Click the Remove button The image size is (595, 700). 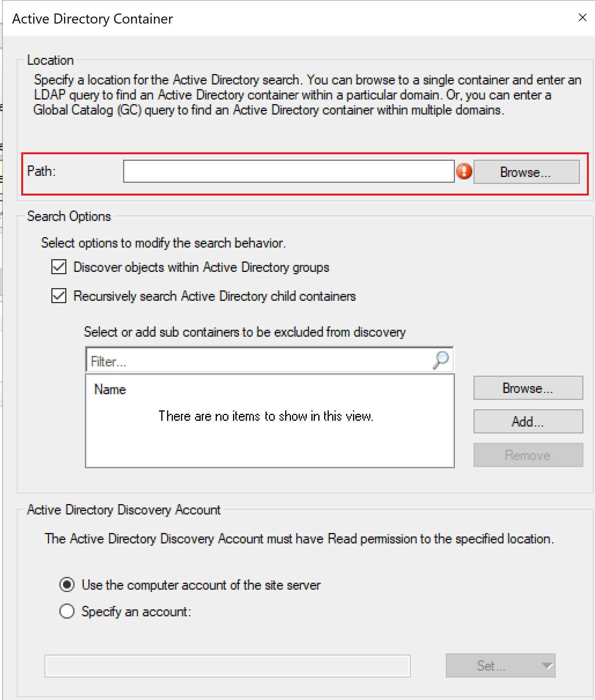tap(528, 455)
